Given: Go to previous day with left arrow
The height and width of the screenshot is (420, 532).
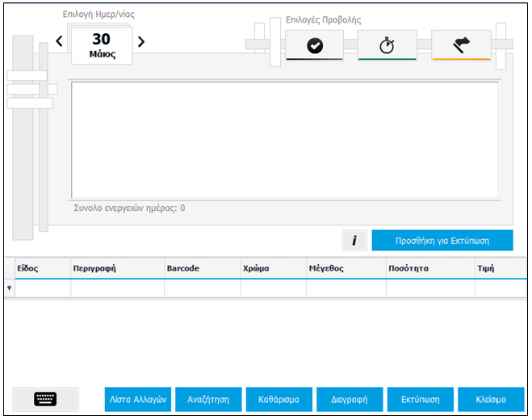Looking at the screenshot, I should (59, 42).
